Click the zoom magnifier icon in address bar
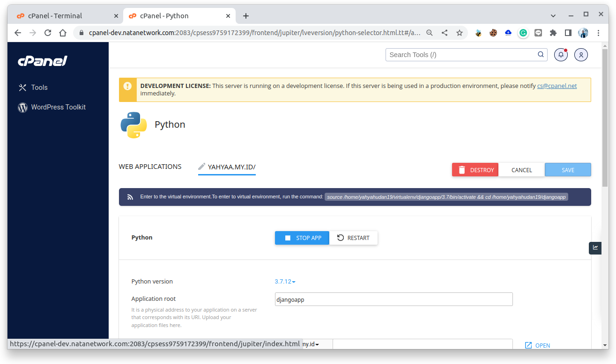This screenshot has height=364, width=616. [430, 33]
